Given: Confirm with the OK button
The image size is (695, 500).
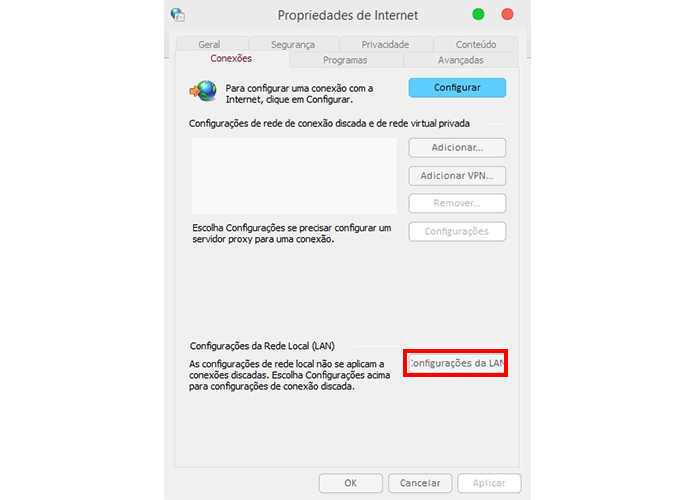Looking at the screenshot, I should [x=351, y=483].
